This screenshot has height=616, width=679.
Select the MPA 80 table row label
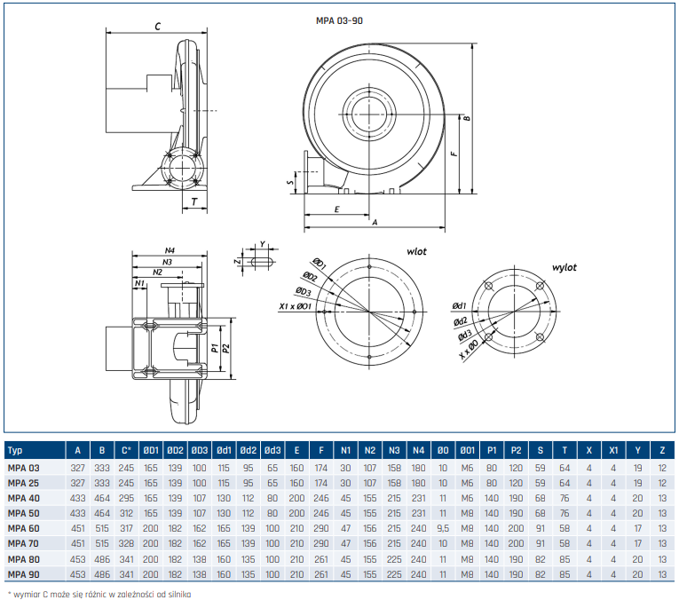(23, 559)
